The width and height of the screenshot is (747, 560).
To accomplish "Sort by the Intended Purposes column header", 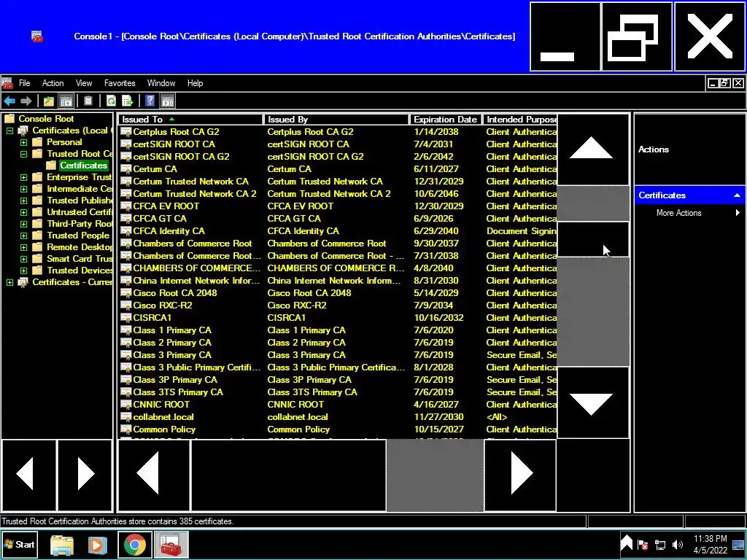I will click(520, 120).
